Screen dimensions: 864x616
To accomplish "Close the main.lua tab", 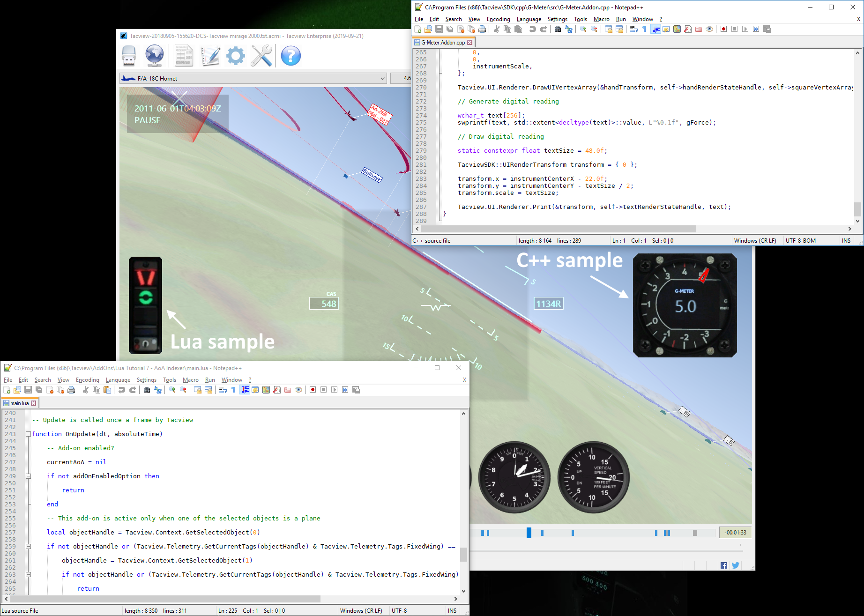I will [34, 403].
